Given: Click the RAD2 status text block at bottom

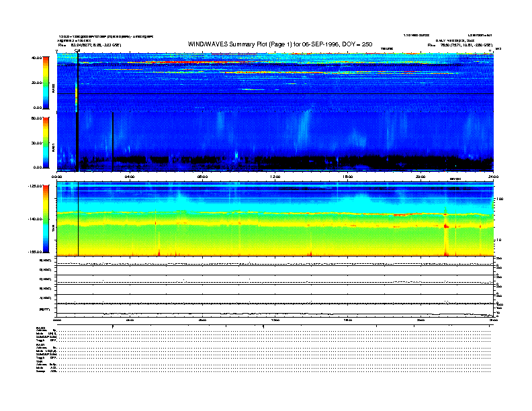Looking at the screenshot, I should click(47, 336).
